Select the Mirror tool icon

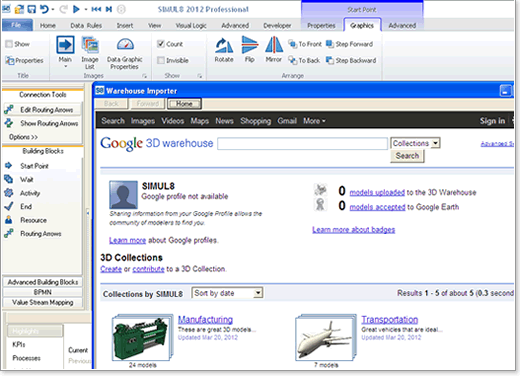[x=274, y=45]
